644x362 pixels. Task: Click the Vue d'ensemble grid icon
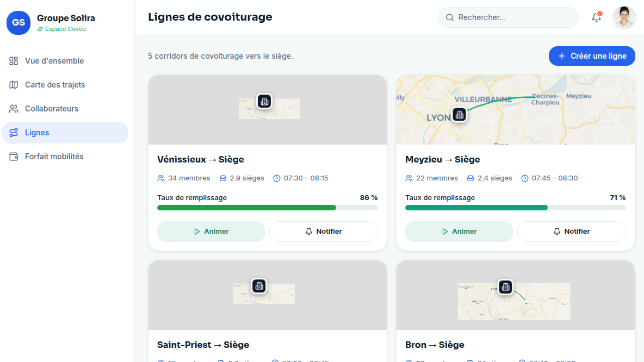tap(14, 61)
